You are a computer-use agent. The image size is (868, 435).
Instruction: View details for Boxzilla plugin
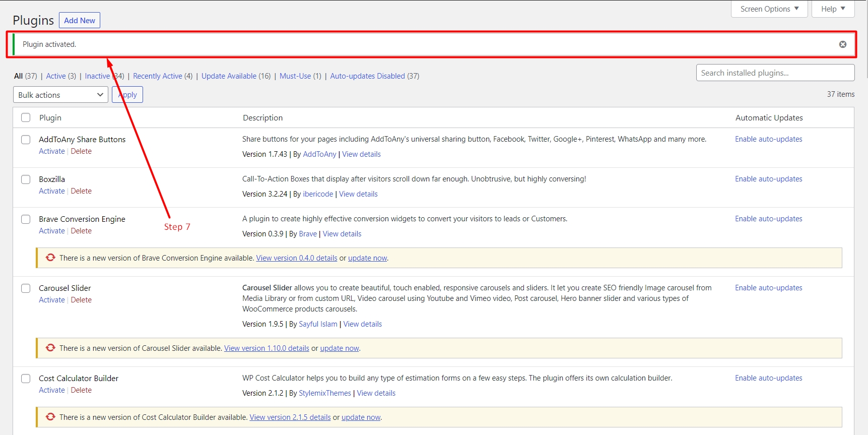click(x=358, y=194)
